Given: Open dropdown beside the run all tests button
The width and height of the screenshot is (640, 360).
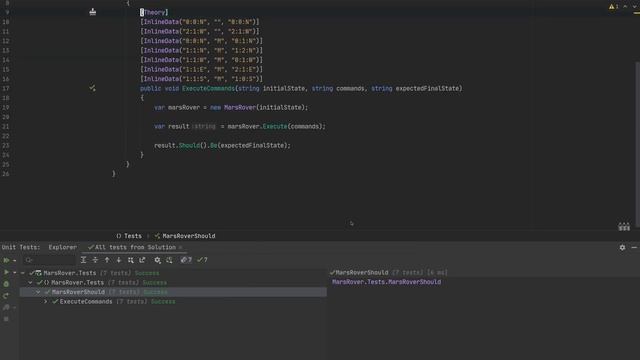Looking at the screenshot, I should pos(15,260).
